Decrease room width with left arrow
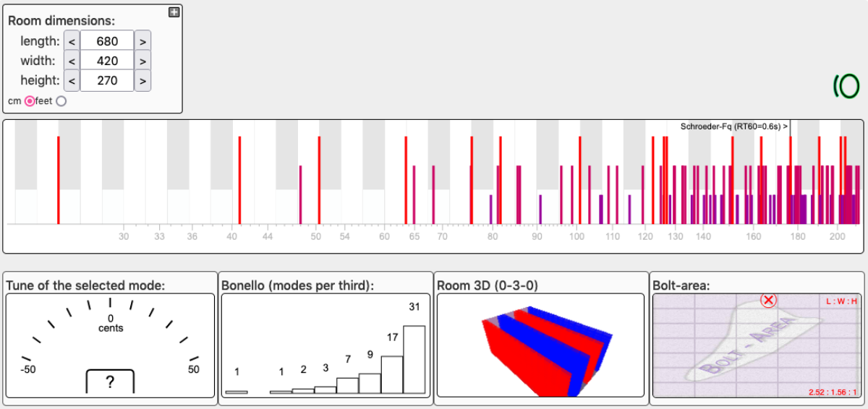The height and width of the screenshot is (409, 868). point(72,61)
